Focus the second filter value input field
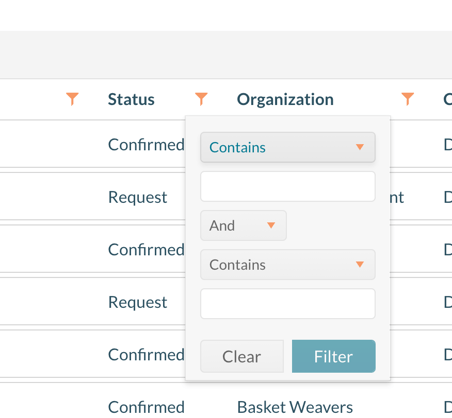The width and height of the screenshot is (452, 418). [x=288, y=304]
